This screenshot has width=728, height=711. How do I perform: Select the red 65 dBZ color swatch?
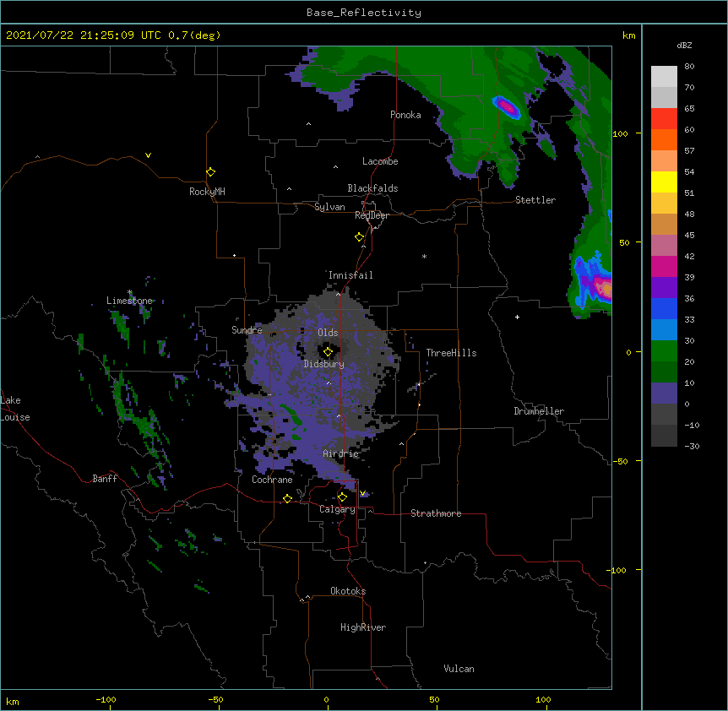tap(664, 118)
